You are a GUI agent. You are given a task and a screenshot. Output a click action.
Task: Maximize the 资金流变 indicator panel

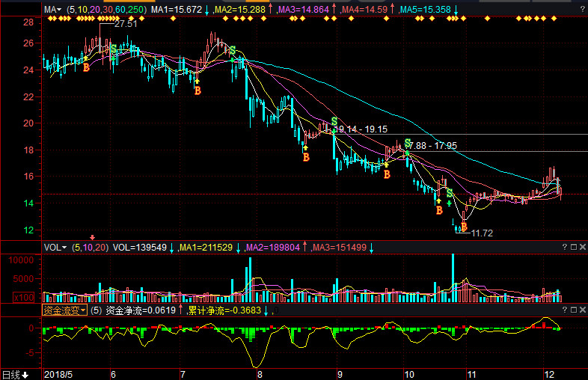(x=573, y=309)
